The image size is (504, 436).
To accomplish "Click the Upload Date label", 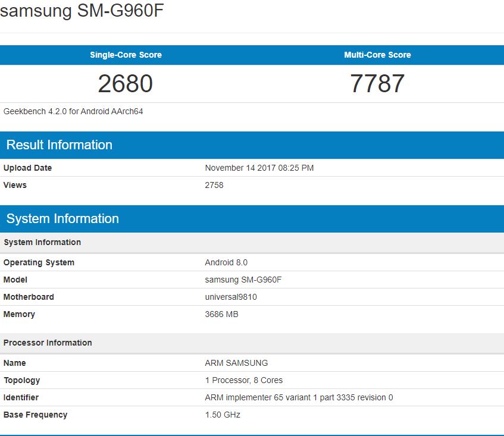I will (x=27, y=168).
